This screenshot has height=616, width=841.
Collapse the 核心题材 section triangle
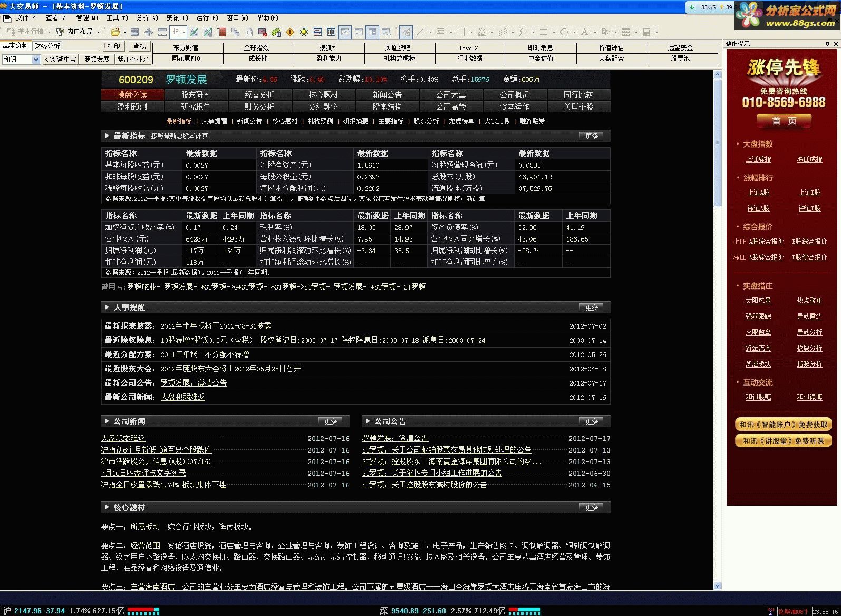pos(107,507)
